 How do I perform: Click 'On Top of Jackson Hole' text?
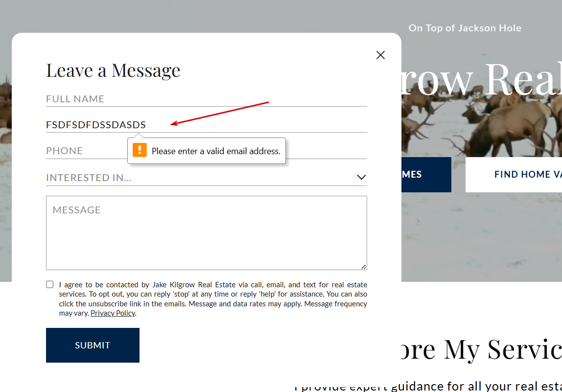coord(465,28)
